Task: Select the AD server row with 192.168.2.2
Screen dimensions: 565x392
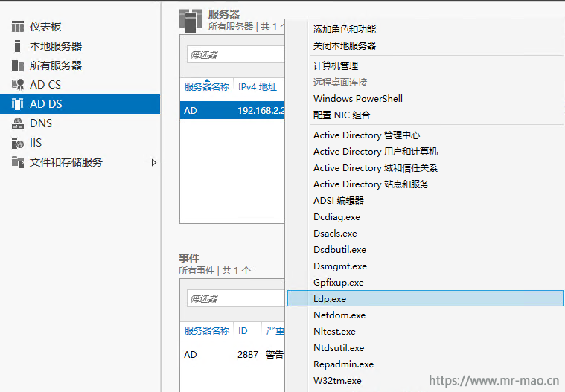Action: coord(232,111)
